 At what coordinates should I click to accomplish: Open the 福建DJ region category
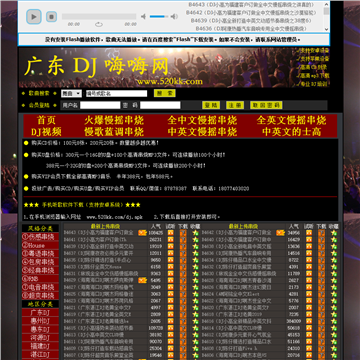40,346
